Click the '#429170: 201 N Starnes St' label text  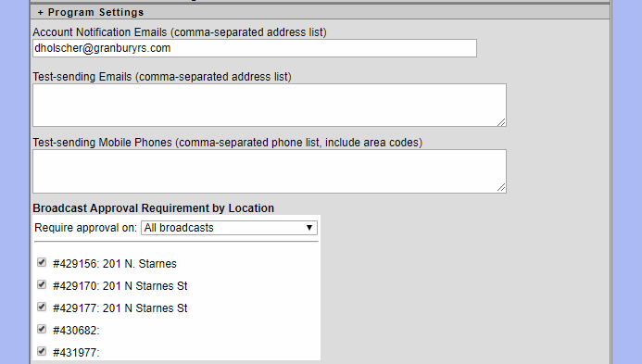pyautogui.click(x=120, y=286)
